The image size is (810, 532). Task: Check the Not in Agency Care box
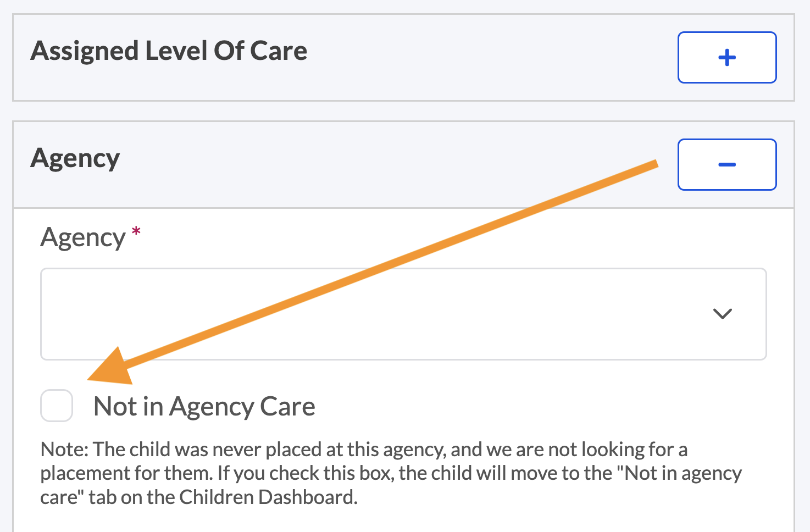tap(57, 406)
